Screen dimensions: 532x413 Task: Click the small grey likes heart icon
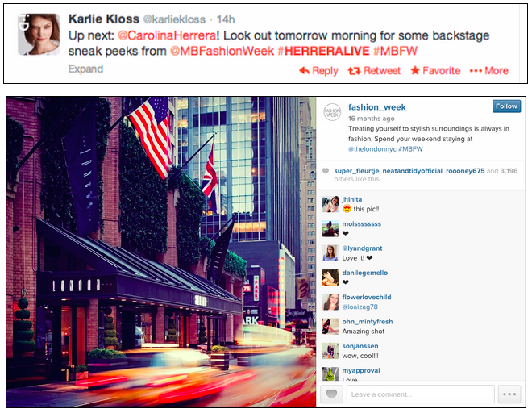(326, 171)
